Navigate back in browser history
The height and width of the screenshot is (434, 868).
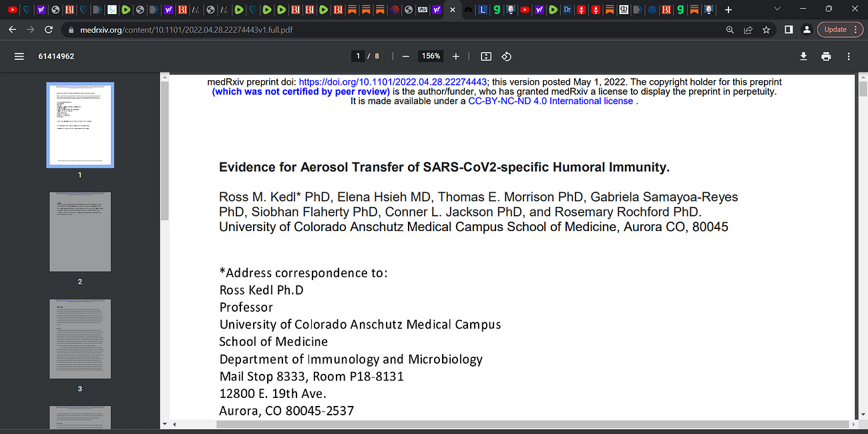click(x=12, y=29)
